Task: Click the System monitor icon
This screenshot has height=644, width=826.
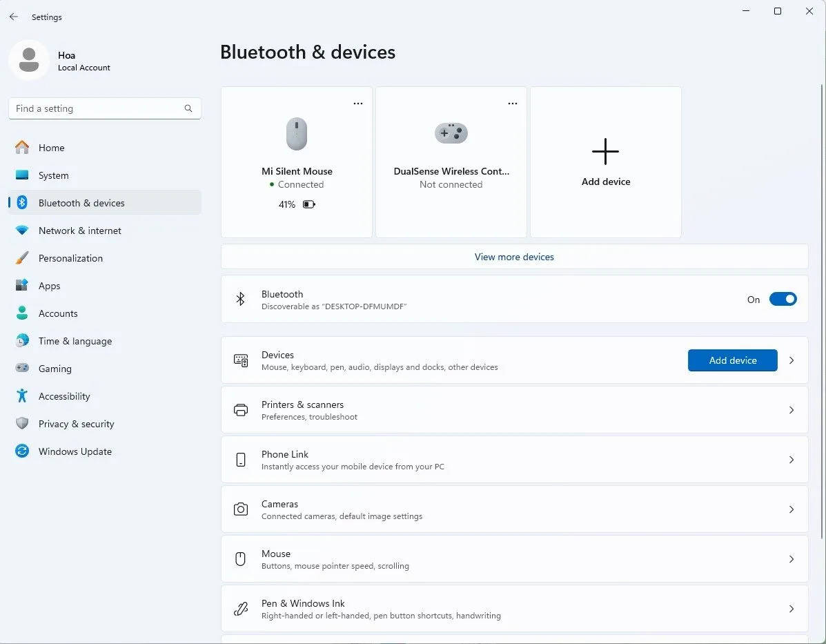Action: click(x=22, y=175)
